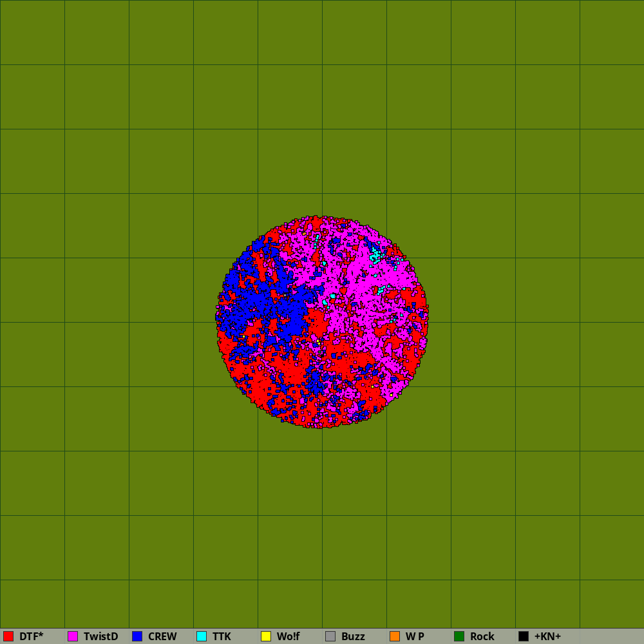Click the +KN+ team label
This screenshot has height=644, width=644.
547,636
